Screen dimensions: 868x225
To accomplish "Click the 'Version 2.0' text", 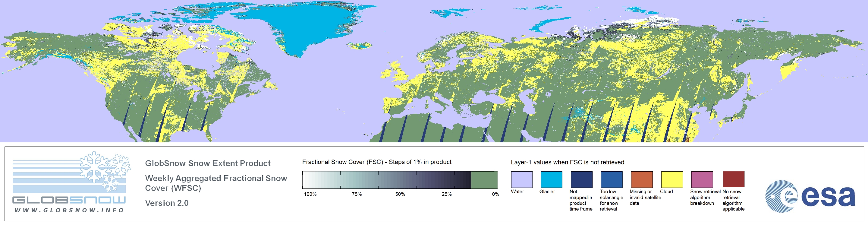I will pos(167,203).
